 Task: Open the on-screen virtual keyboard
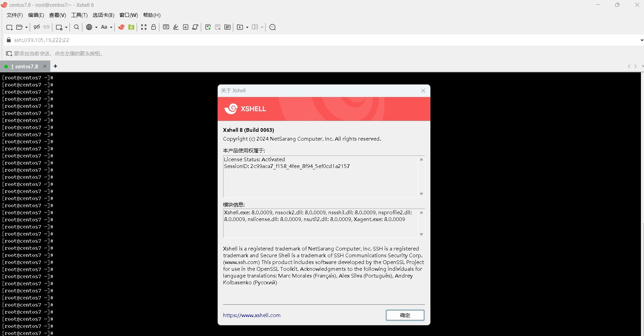(166, 27)
